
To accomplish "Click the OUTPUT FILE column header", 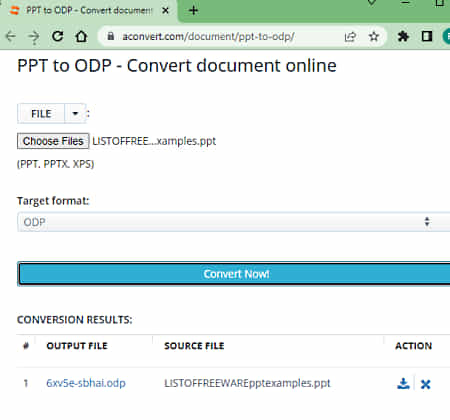I will [x=77, y=346].
